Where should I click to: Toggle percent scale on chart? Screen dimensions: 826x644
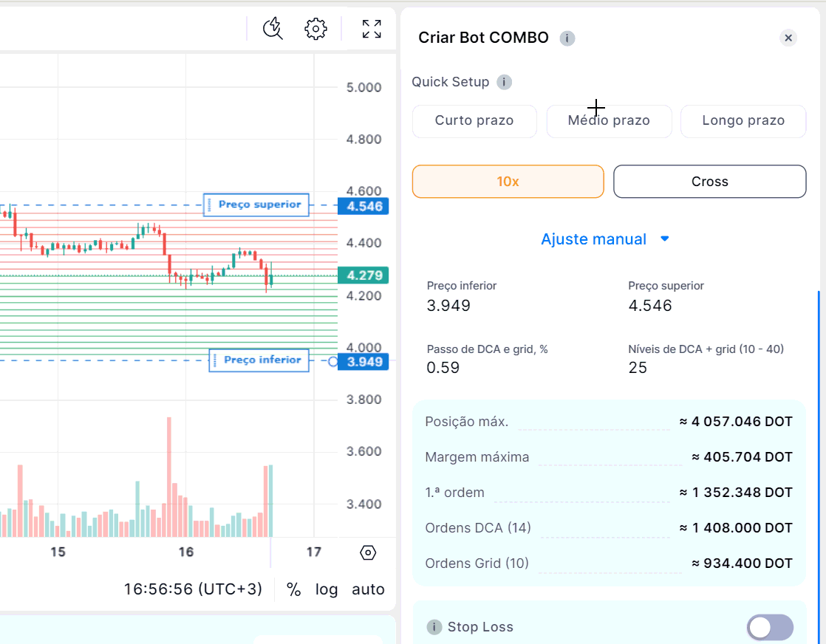coord(293,589)
